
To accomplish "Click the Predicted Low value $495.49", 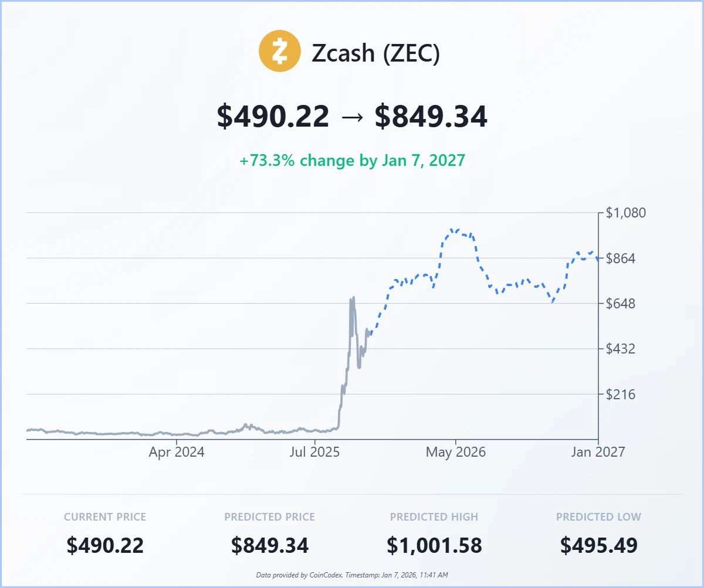I will (x=598, y=545).
